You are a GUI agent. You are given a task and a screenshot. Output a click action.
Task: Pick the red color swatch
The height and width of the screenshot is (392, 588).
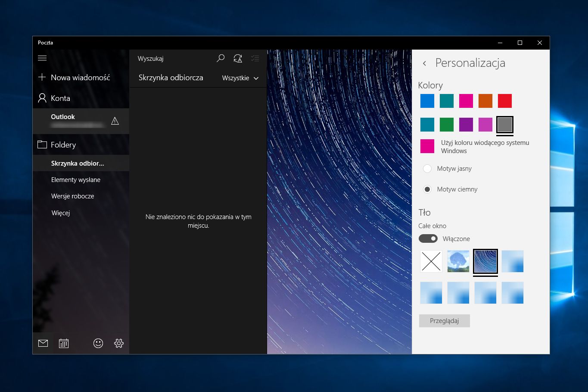pos(505,101)
